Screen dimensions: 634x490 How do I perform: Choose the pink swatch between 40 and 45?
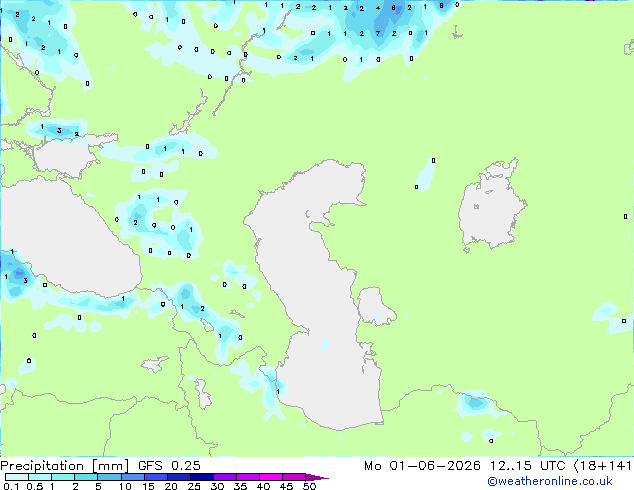click(271, 477)
